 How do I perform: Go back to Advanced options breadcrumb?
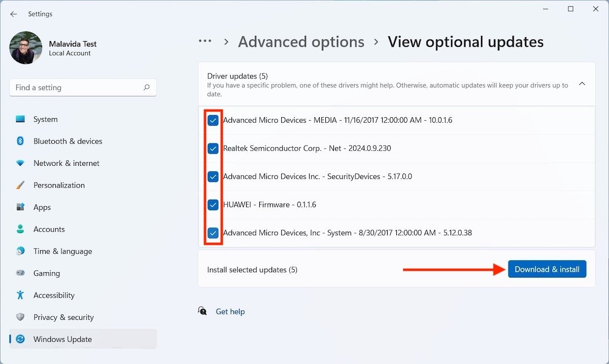pos(301,42)
